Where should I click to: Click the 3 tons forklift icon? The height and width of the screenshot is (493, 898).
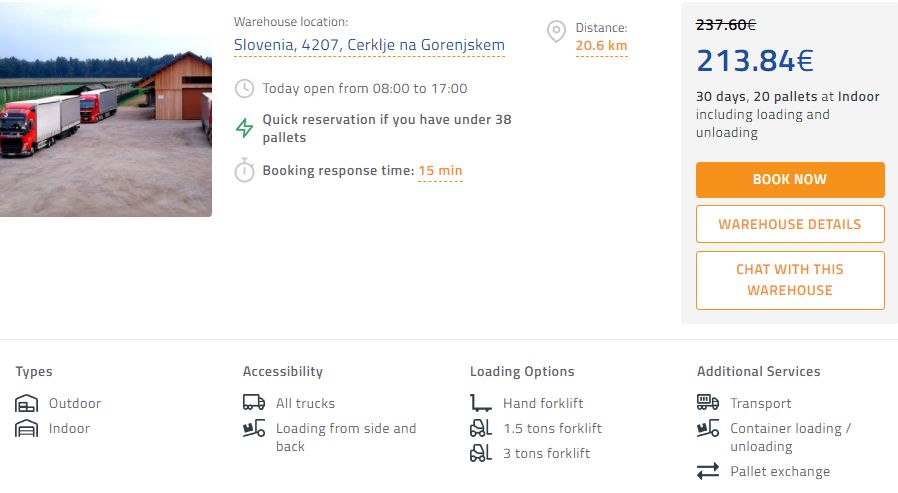[481, 453]
